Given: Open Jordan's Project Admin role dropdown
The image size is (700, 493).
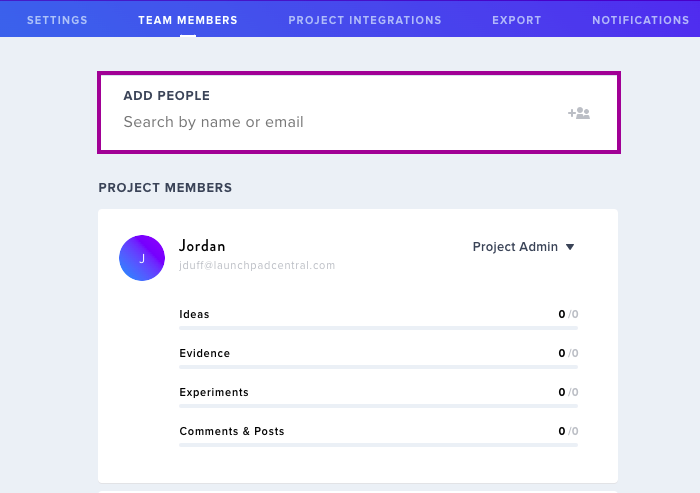Looking at the screenshot, I should (523, 246).
